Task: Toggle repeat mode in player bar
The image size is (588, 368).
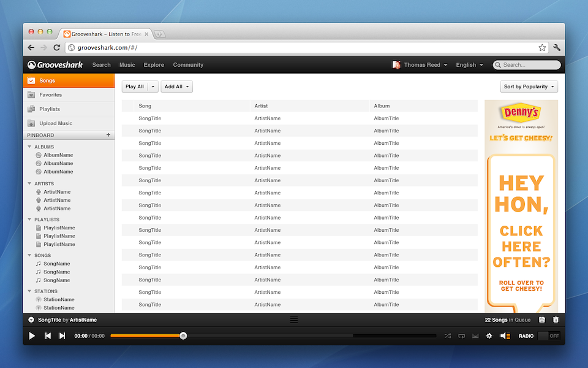Action: 462,336
